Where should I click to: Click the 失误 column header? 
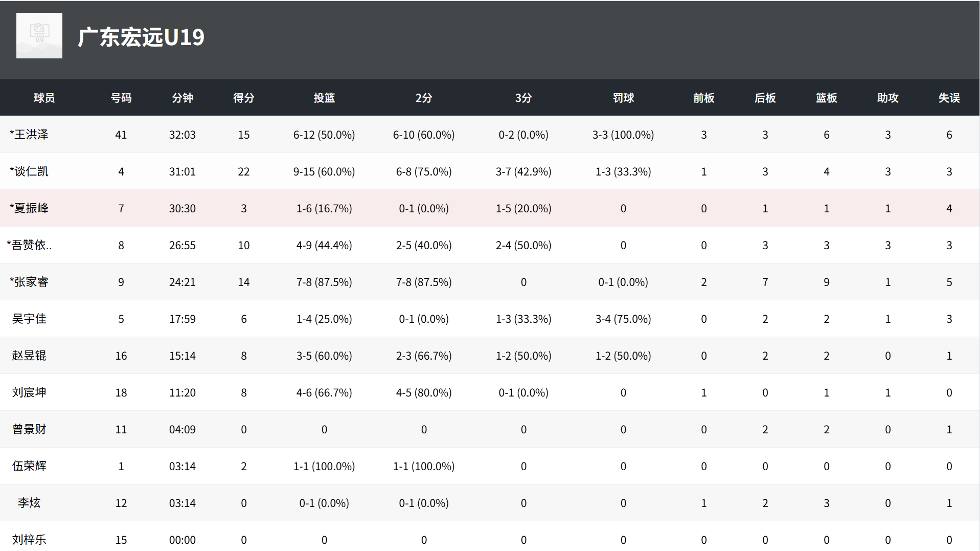tap(949, 98)
